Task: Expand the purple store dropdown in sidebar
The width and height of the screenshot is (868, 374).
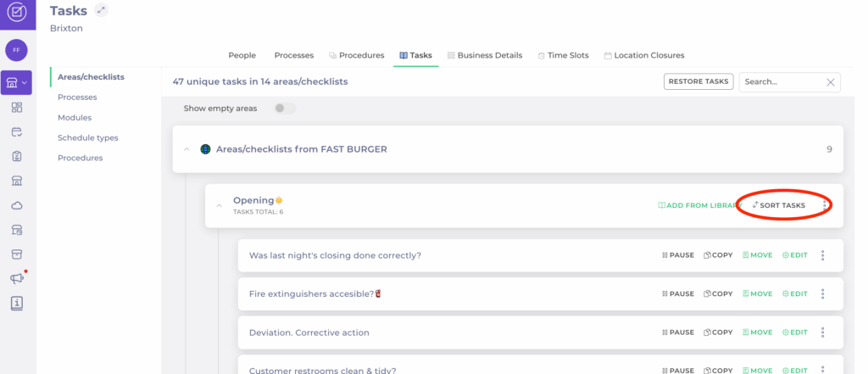Action: click(17, 82)
